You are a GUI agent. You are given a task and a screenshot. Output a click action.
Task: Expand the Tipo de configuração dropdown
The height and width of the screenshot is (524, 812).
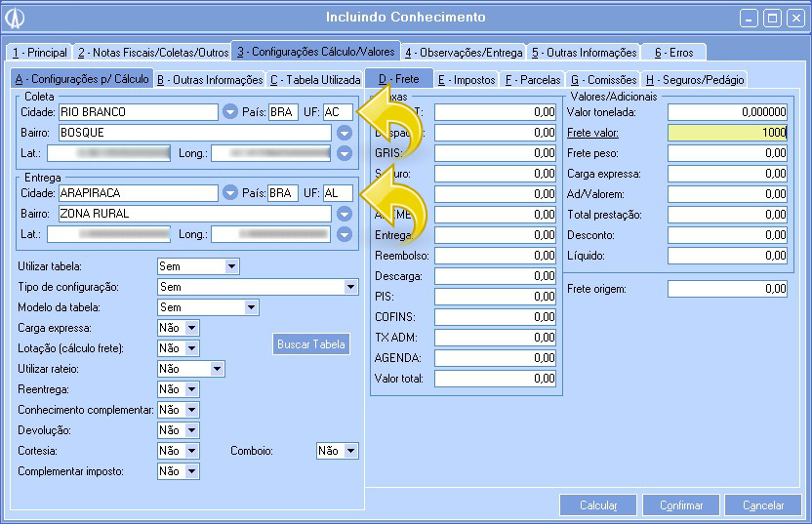[258, 287]
